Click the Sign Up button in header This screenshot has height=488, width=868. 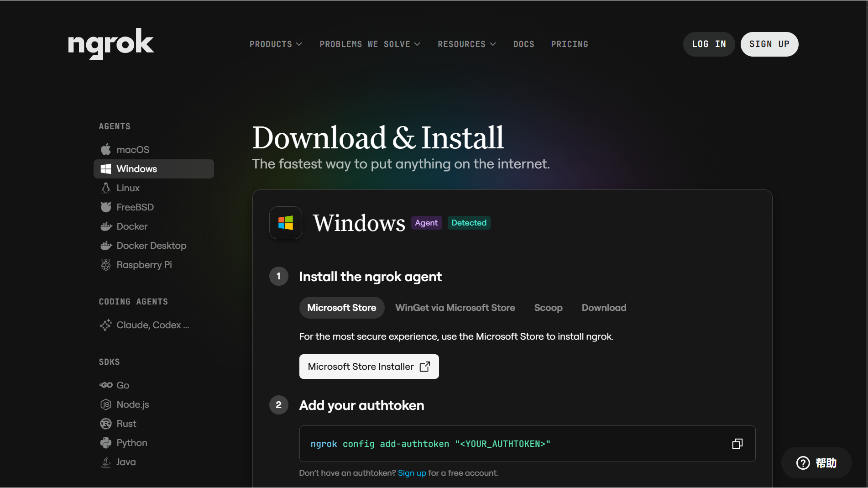[769, 44]
